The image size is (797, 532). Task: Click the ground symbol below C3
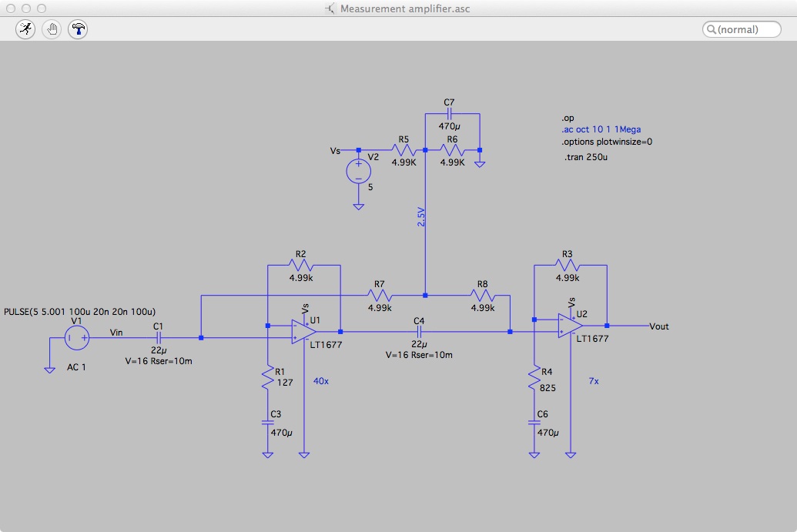[267, 455]
